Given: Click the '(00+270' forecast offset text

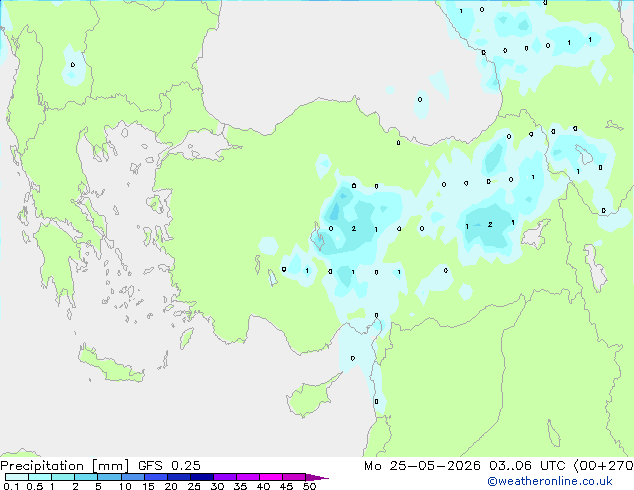Looking at the screenshot, I should click(x=603, y=466).
